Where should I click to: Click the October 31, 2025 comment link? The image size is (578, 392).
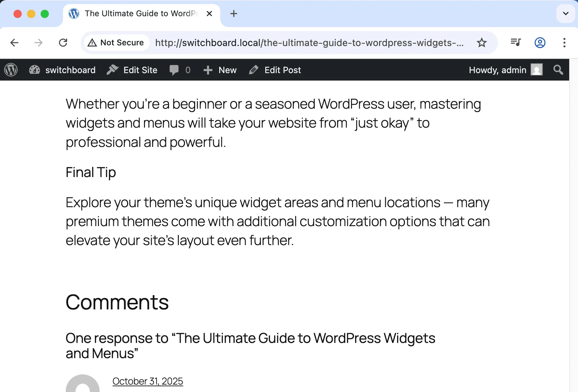(x=148, y=381)
